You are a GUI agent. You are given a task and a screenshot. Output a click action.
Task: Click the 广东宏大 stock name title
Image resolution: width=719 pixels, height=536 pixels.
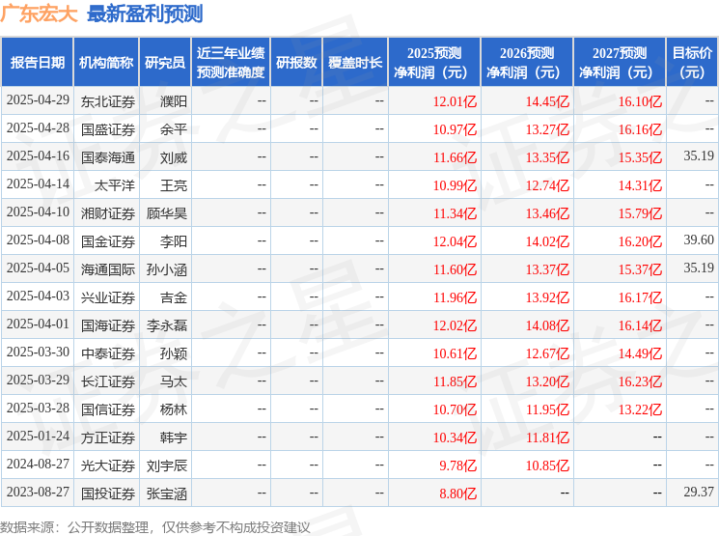[39, 14]
